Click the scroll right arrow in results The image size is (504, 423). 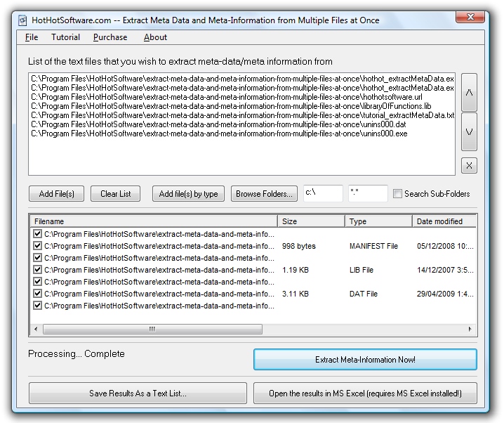(470, 329)
